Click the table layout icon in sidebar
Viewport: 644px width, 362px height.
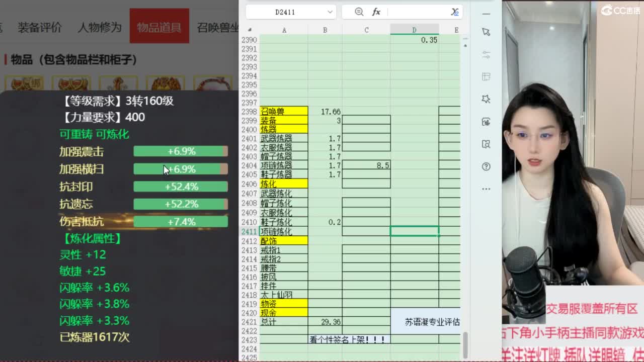click(486, 77)
